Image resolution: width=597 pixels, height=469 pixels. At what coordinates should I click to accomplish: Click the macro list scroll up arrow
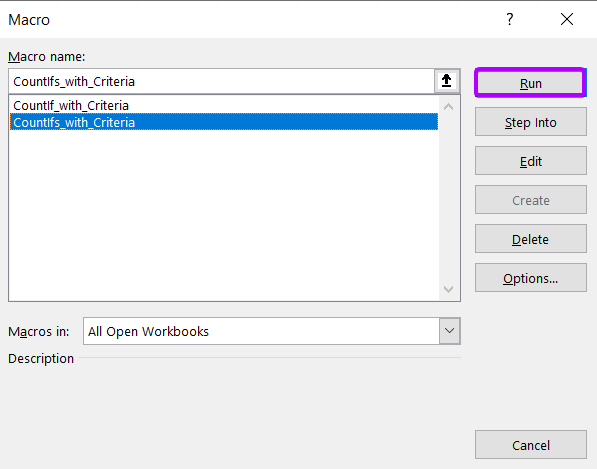click(x=449, y=107)
